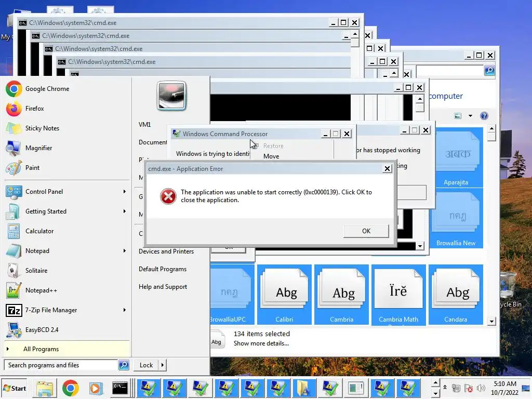
Task: Click the user account picture in Start menu
Action: 171,96
